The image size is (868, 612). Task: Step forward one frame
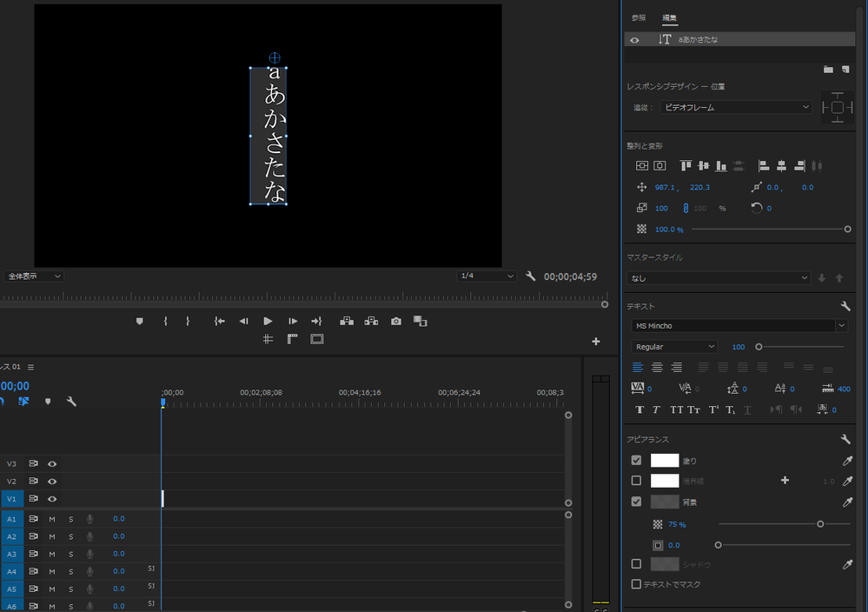coord(293,322)
